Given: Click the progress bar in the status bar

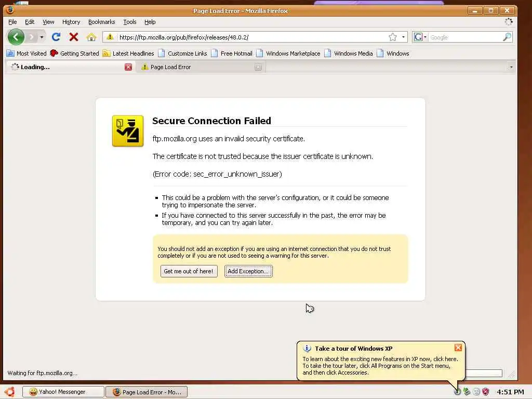Looking at the screenshot, I should tap(484, 373).
